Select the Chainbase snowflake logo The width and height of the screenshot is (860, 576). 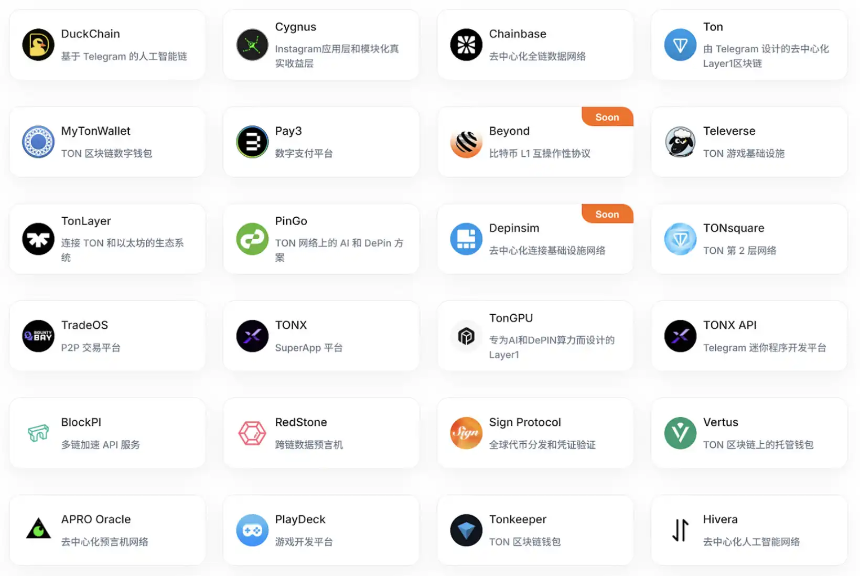[466, 45]
